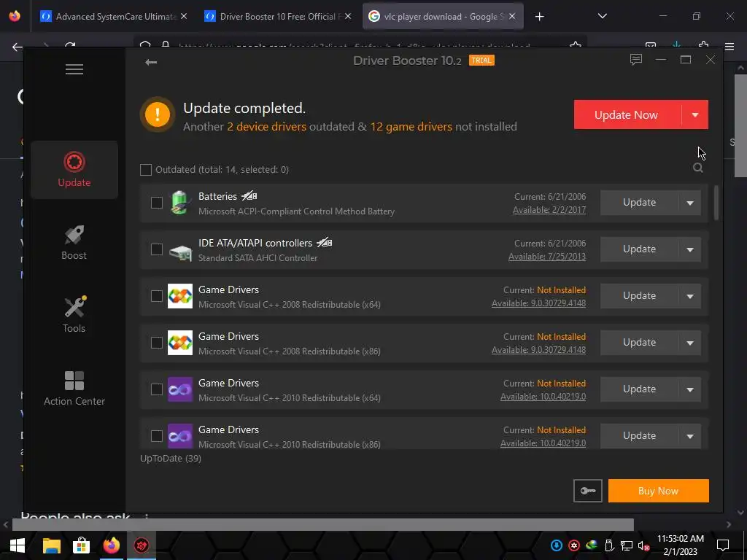Image resolution: width=747 pixels, height=560 pixels.
Task: Close the Advanced SystemCare Ultimate tab
Action: (x=184, y=16)
